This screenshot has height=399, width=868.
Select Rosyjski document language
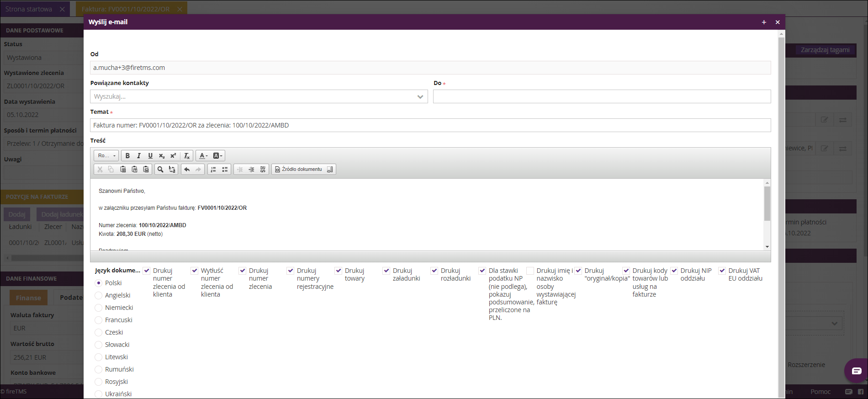[x=98, y=382]
